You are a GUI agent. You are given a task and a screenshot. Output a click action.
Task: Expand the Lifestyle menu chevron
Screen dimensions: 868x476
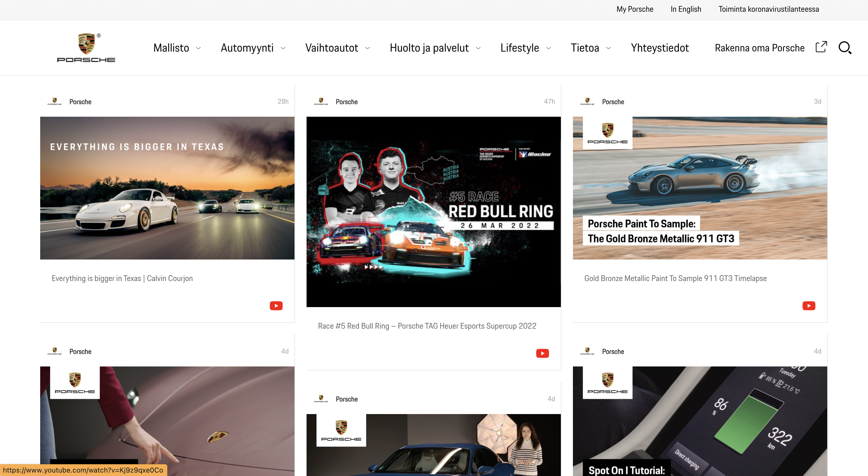(x=549, y=48)
